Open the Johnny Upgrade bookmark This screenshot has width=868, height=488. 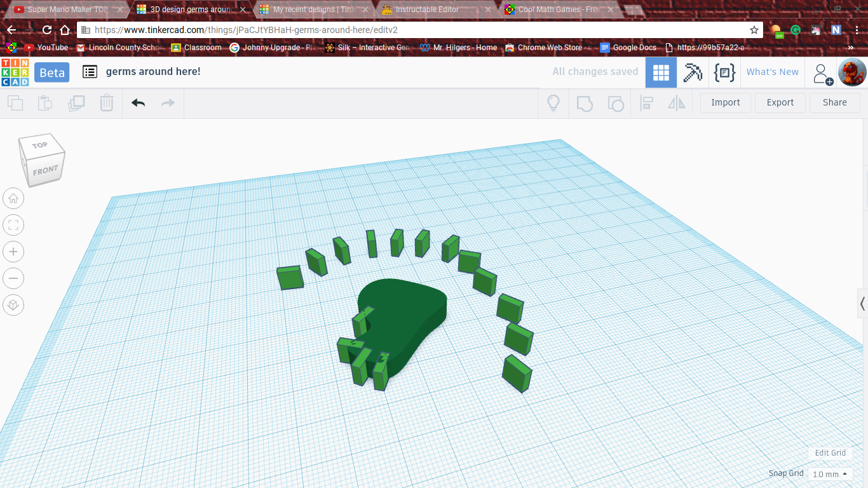click(273, 48)
